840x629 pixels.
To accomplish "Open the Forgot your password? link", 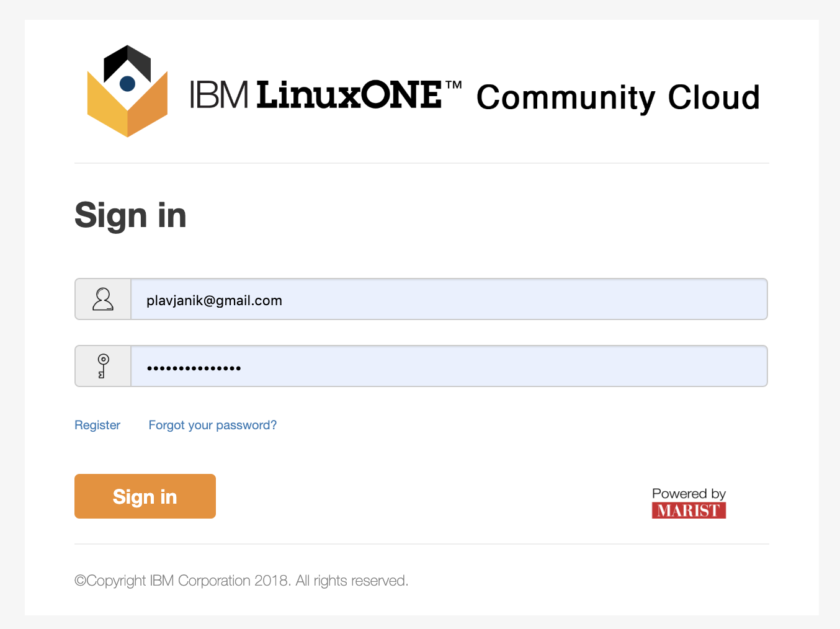I will (213, 425).
